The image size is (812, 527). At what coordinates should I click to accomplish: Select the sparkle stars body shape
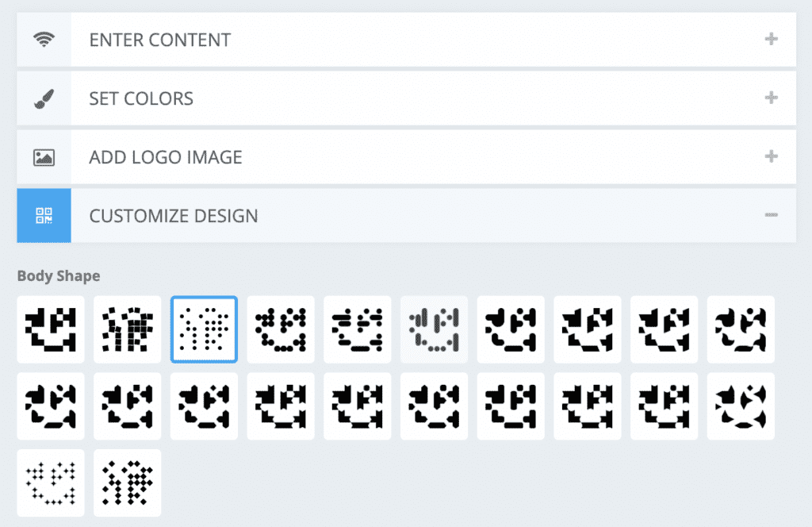pos(51,483)
